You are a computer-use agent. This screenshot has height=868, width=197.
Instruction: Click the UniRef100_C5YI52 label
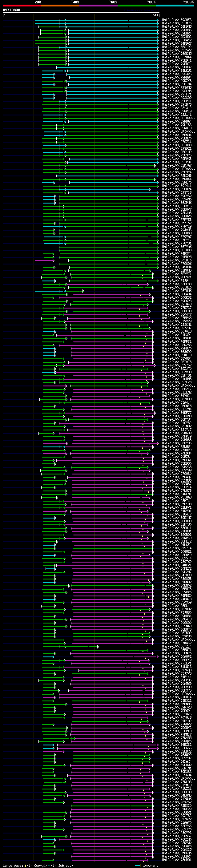pyautogui.click(x=177, y=223)
